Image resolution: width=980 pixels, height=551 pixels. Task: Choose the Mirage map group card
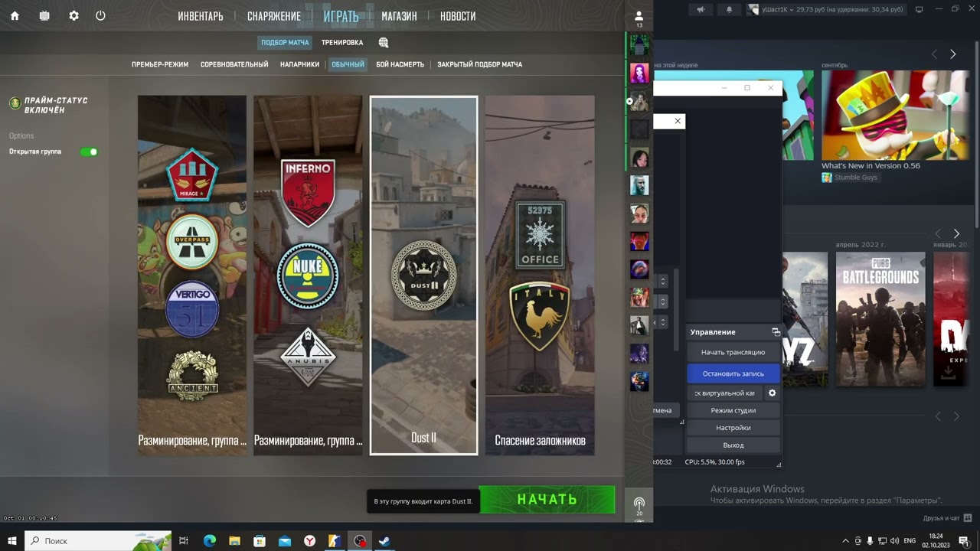(192, 275)
